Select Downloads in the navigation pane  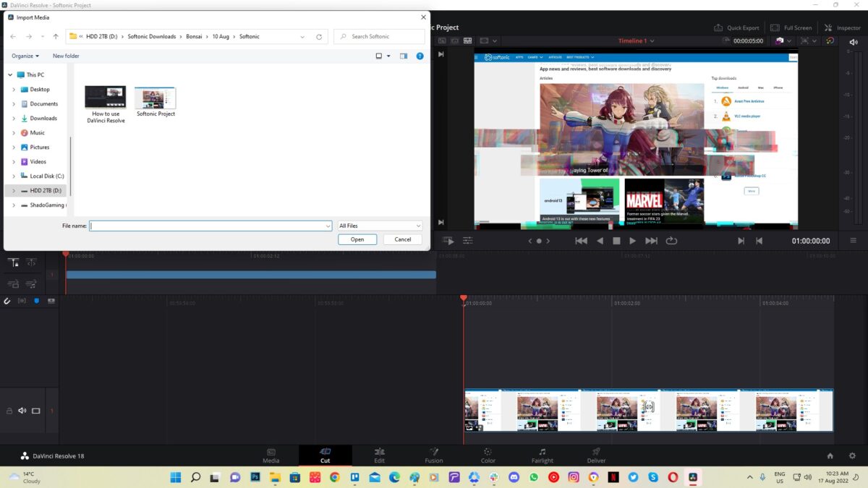43,119
